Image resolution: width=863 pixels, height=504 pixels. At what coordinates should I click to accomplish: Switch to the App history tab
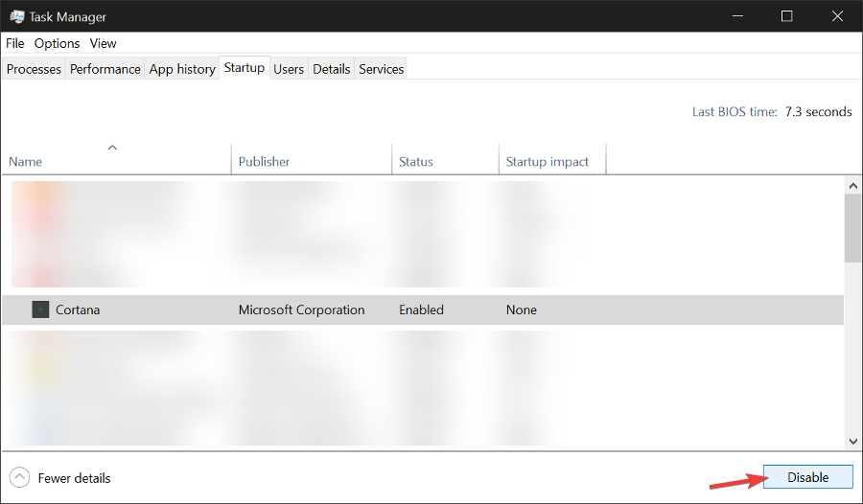point(182,69)
